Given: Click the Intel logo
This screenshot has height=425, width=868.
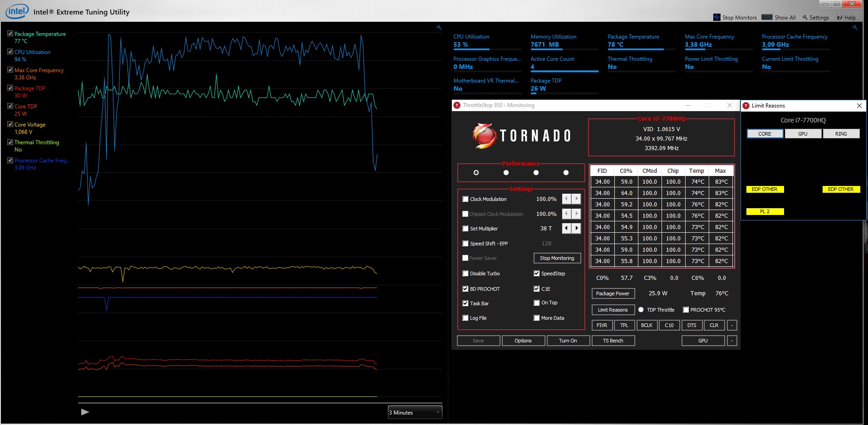Looking at the screenshot, I should [x=17, y=11].
